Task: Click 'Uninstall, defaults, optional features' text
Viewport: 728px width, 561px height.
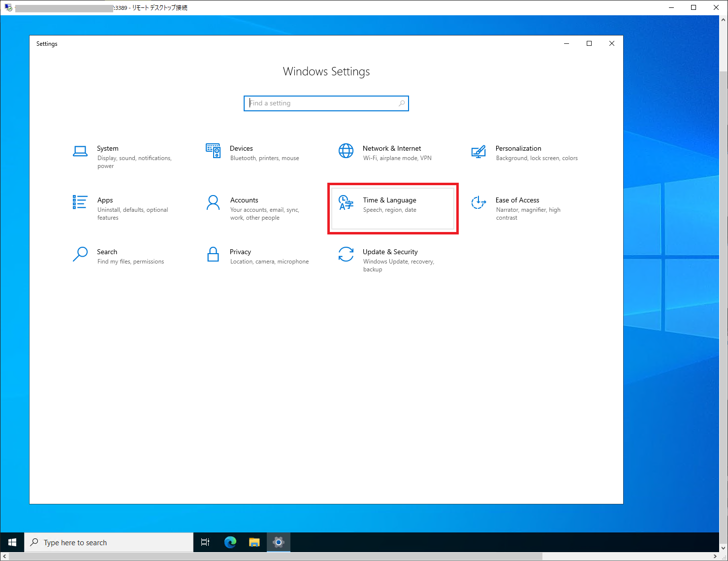Action: pyautogui.click(x=133, y=214)
